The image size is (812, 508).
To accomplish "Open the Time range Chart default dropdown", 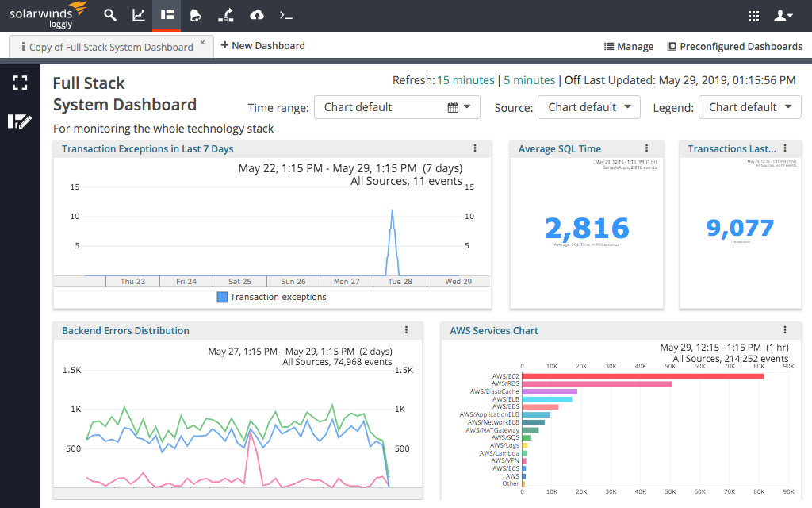I will pos(396,107).
